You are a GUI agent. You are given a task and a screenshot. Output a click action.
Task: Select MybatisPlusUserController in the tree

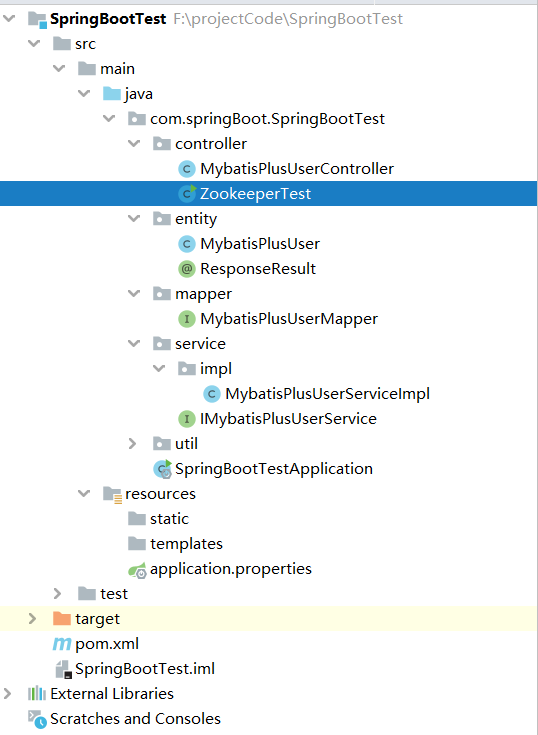[x=297, y=169]
